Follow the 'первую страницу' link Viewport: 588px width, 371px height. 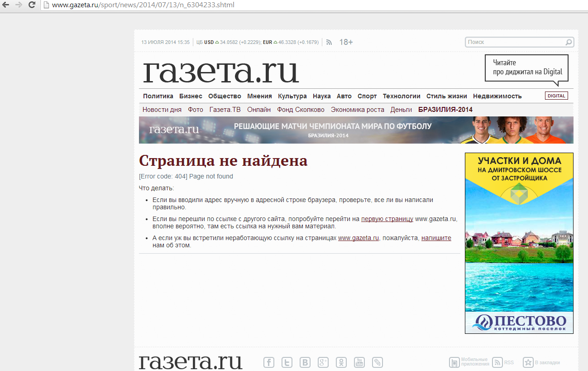[x=387, y=219]
